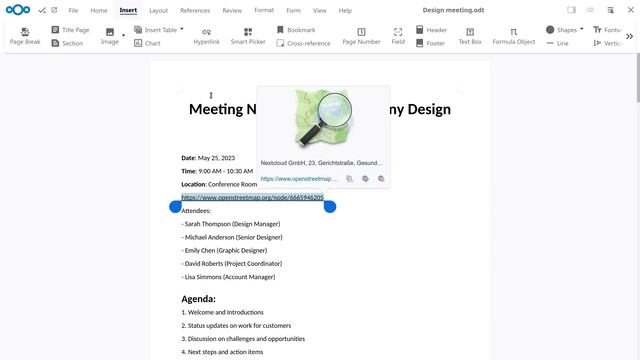Insert a Page Break

[25, 36]
